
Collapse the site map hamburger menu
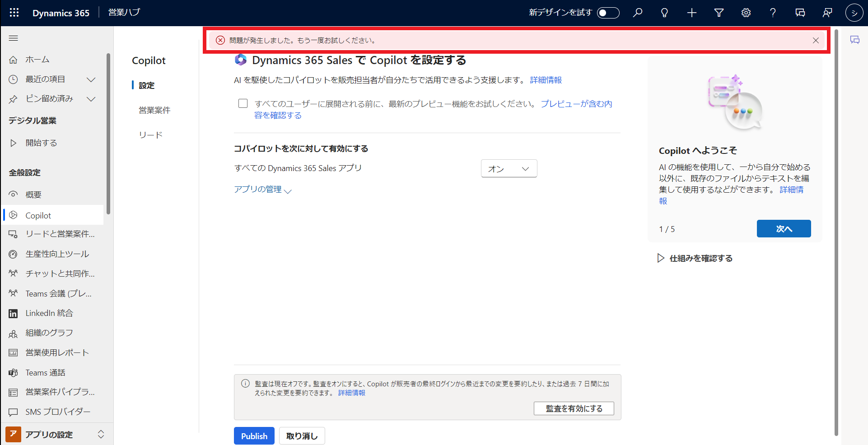(x=14, y=38)
